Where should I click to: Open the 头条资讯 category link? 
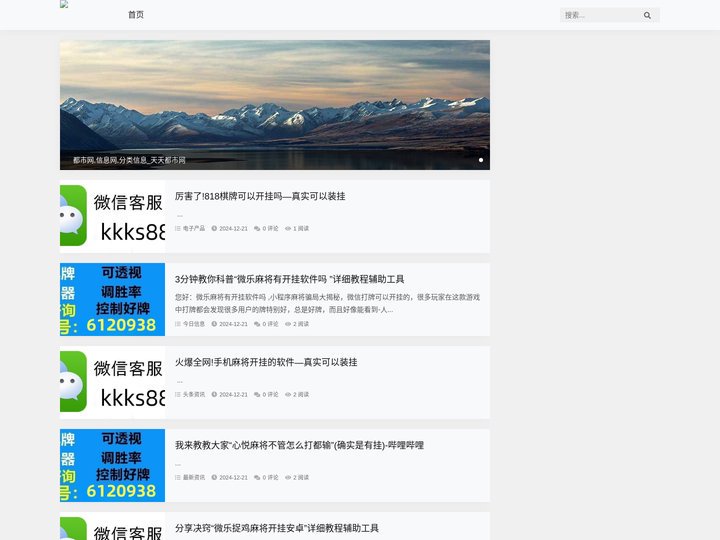[194, 394]
